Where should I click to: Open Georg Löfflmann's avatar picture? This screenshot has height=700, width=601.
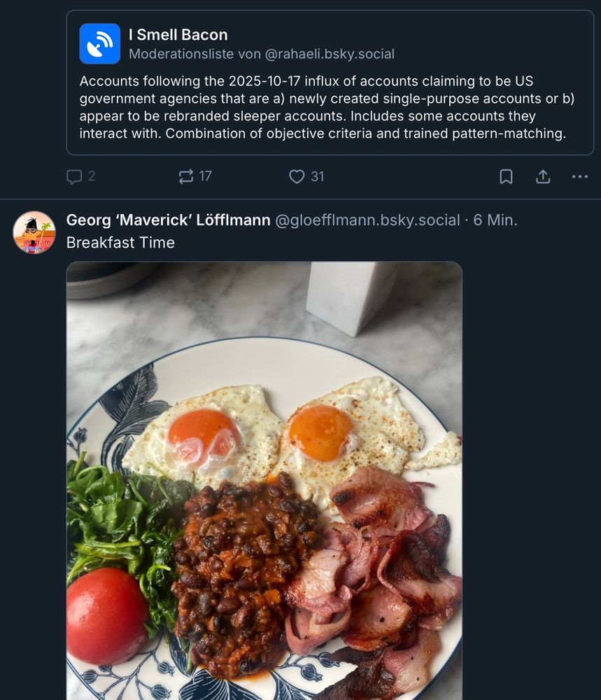point(34,232)
